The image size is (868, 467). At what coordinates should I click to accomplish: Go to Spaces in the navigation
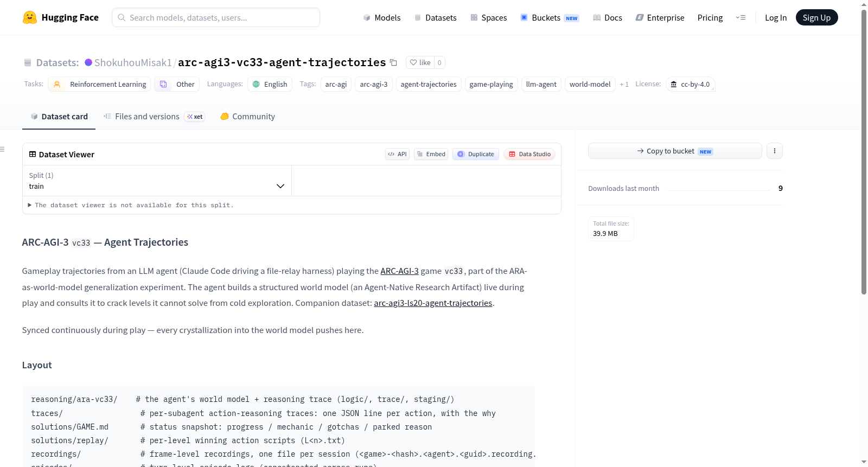488,18
